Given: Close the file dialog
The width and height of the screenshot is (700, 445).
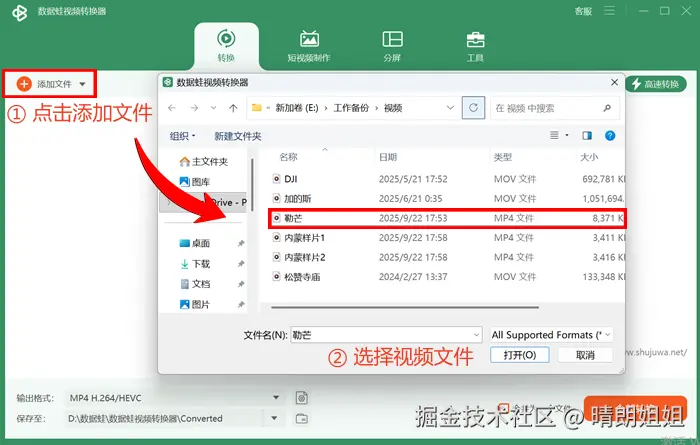Looking at the screenshot, I should coord(614,82).
